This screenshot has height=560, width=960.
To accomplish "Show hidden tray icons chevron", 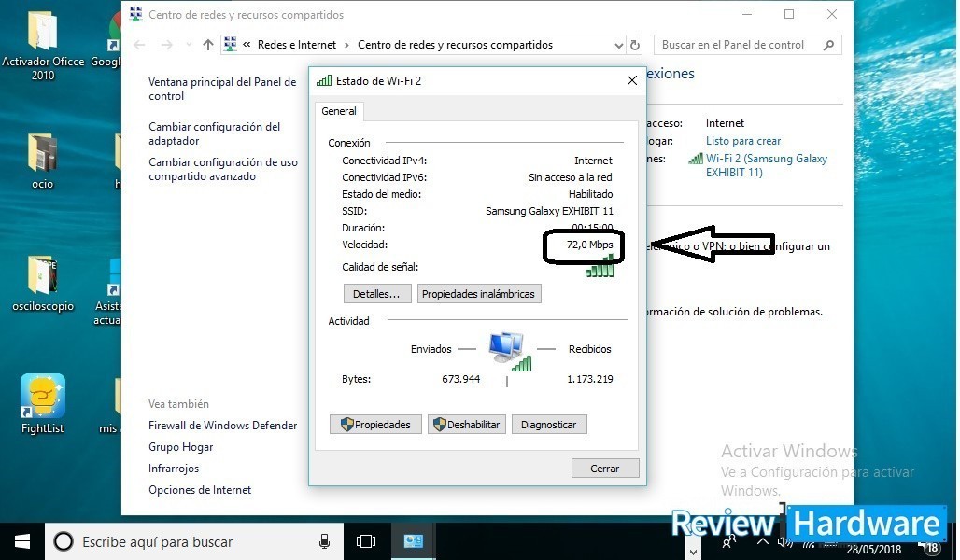I will 762,541.
